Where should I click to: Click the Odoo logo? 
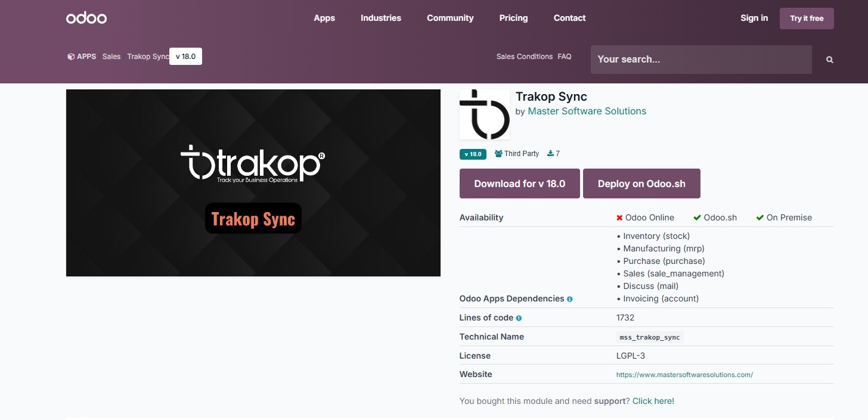(x=86, y=18)
